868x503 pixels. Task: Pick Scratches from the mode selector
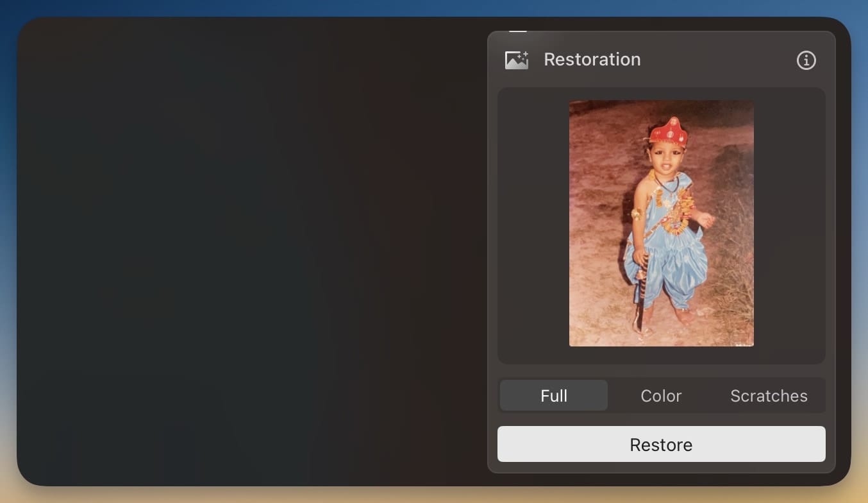(x=769, y=395)
